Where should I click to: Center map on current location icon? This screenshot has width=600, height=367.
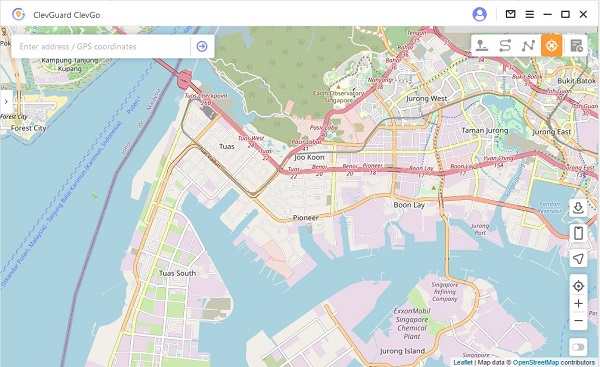point(578,286)
